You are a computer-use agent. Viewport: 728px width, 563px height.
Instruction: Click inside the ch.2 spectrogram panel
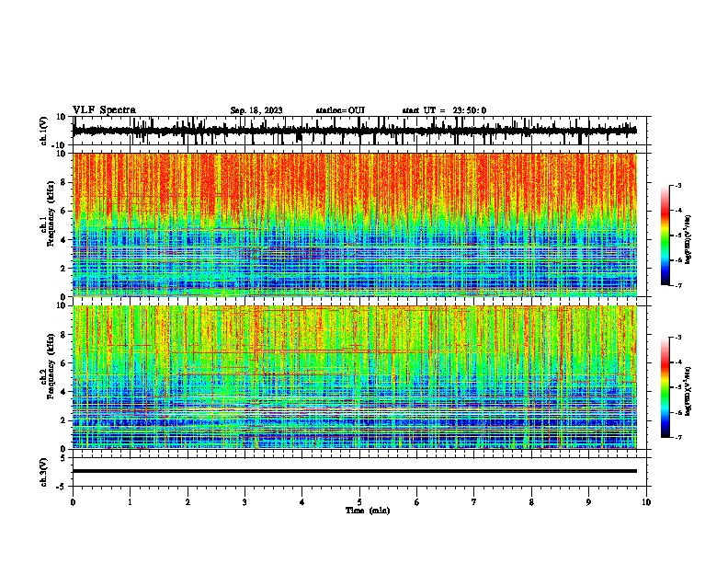[355, 377]
